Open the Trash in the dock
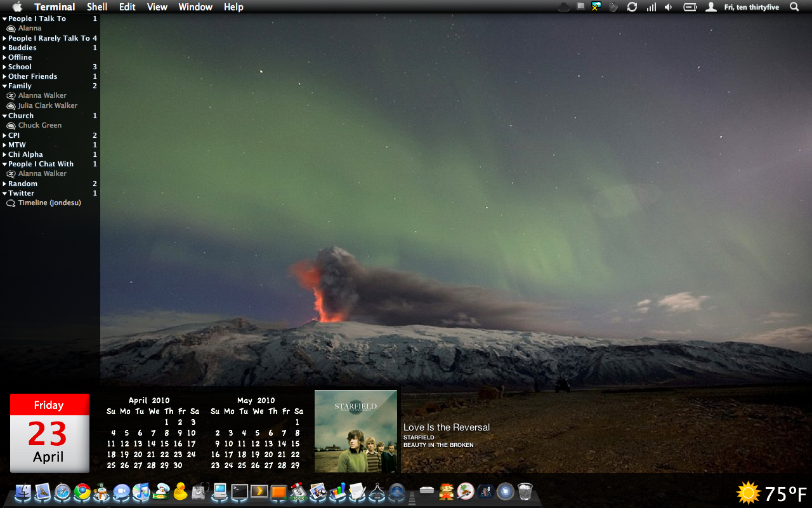Image resolution: width=812 pixels, height=508 pixels. (525, 491)
